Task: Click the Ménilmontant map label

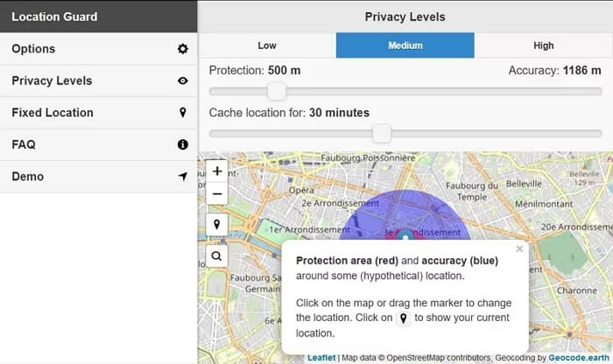Action: coord(544,204)
